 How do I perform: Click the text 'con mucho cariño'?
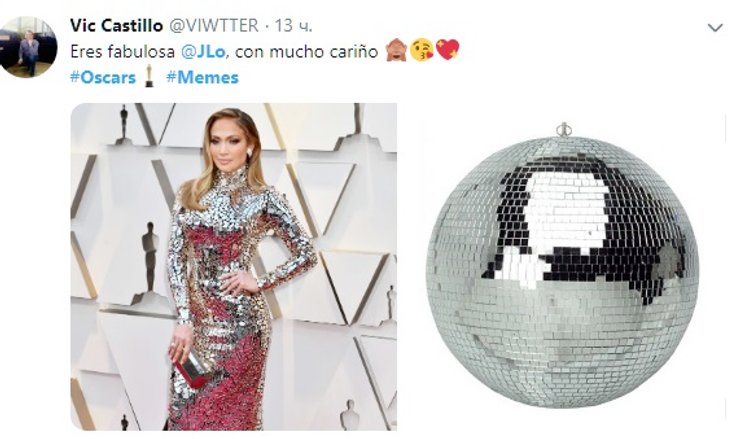306,51
